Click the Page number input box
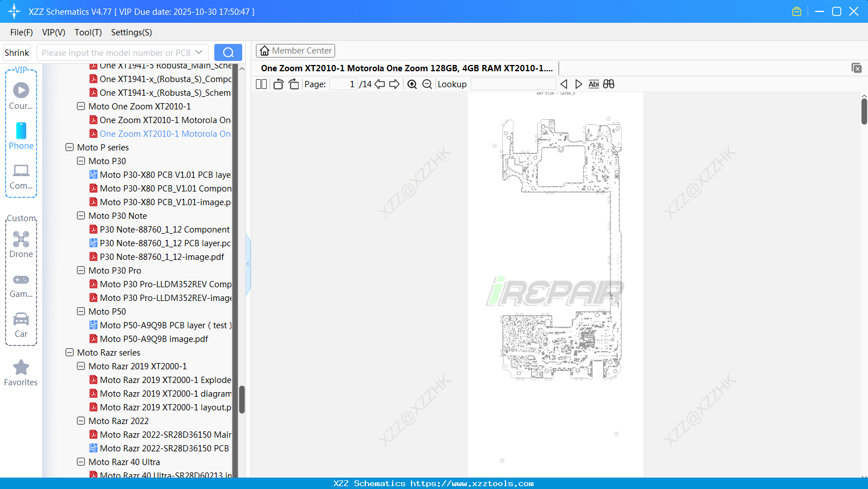The image size is (868, 489). [x=344, y=84]
